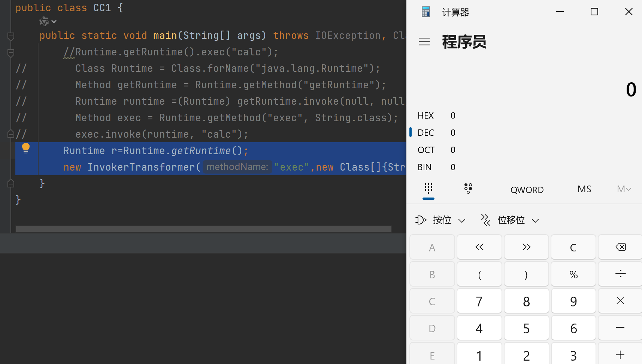Minimize the calculator window
Viewport: 642px width, 364px height.
560,12
